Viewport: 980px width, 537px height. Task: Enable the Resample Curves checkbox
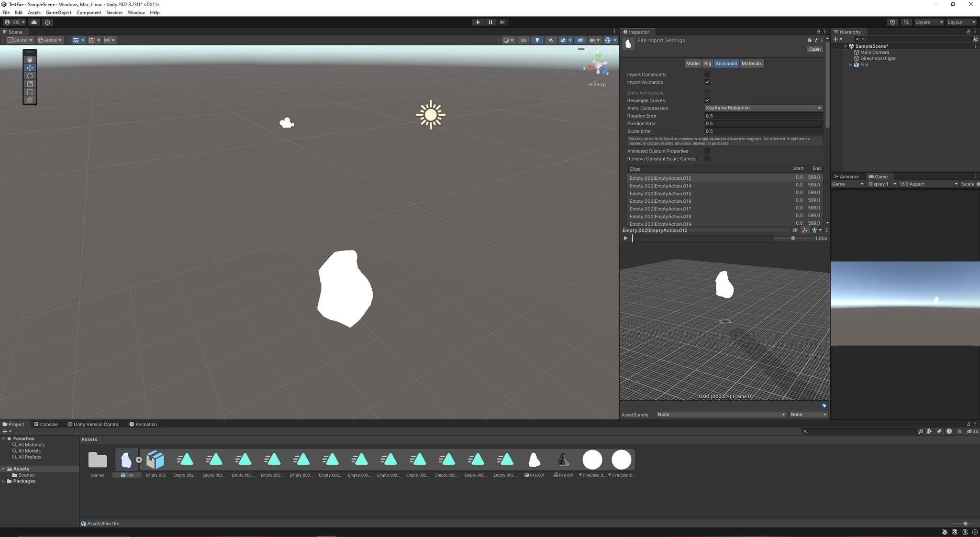[707, 100]
